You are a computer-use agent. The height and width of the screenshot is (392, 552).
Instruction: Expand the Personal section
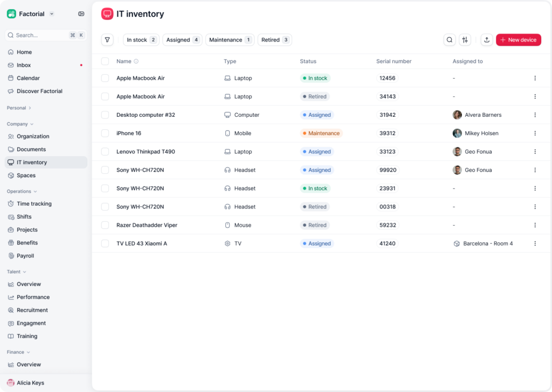point(19,108)
